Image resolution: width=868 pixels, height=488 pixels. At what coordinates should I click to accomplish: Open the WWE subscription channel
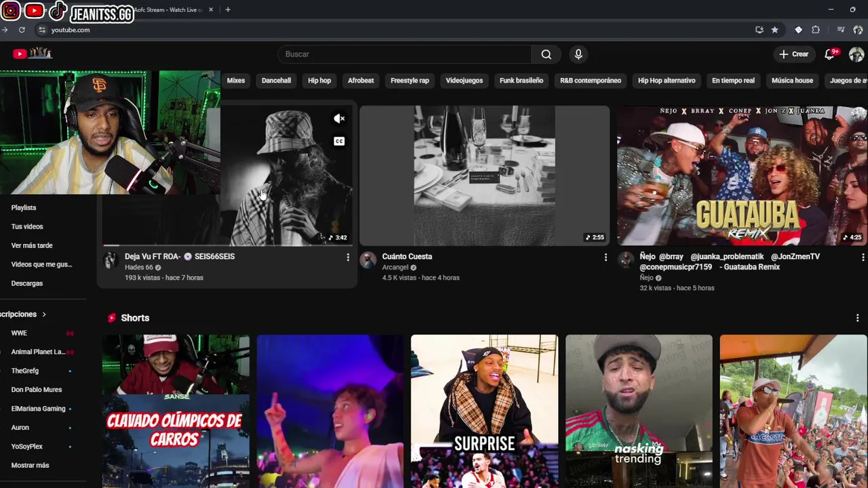coord(19,333)
